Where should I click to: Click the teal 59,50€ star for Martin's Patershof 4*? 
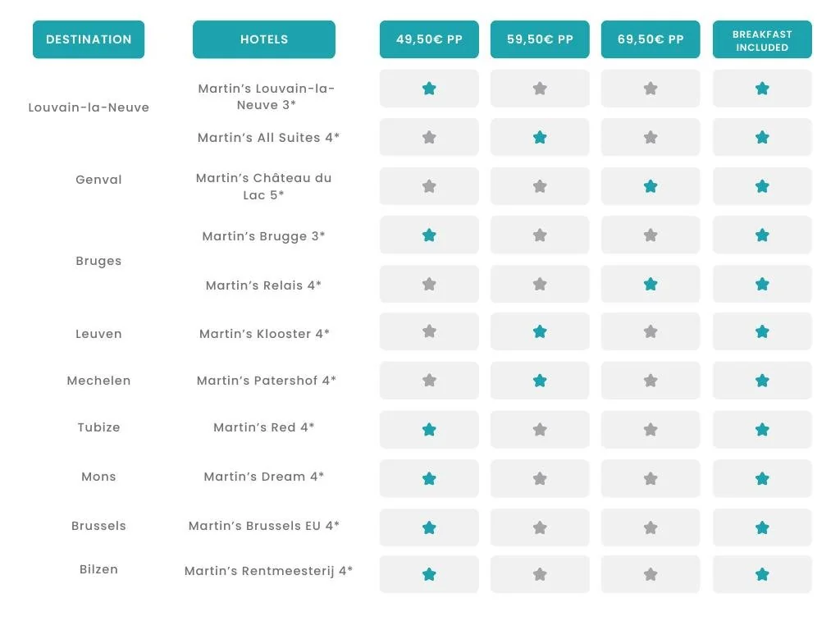[x=540, y=381]
